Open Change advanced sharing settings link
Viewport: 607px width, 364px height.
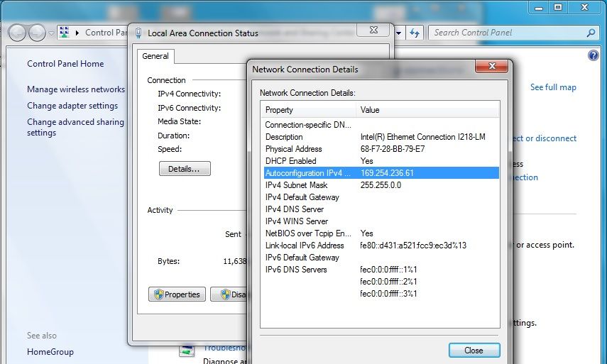click(x=75, y=127)
